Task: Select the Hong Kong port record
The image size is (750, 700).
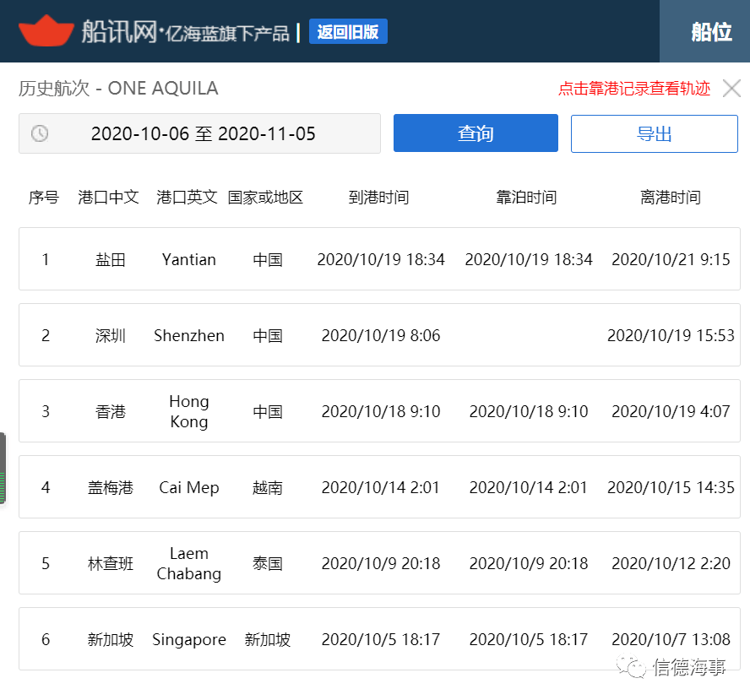Action: (x=379, y=410)
